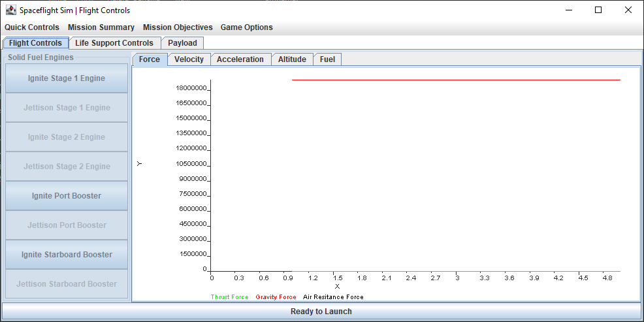Switch to the Payload tab
This screenshot has width=644, height=322.
pos(182,42)
